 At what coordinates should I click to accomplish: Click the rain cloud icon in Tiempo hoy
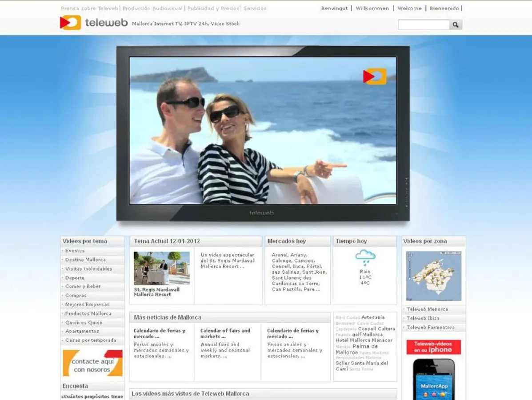point(365,256)
